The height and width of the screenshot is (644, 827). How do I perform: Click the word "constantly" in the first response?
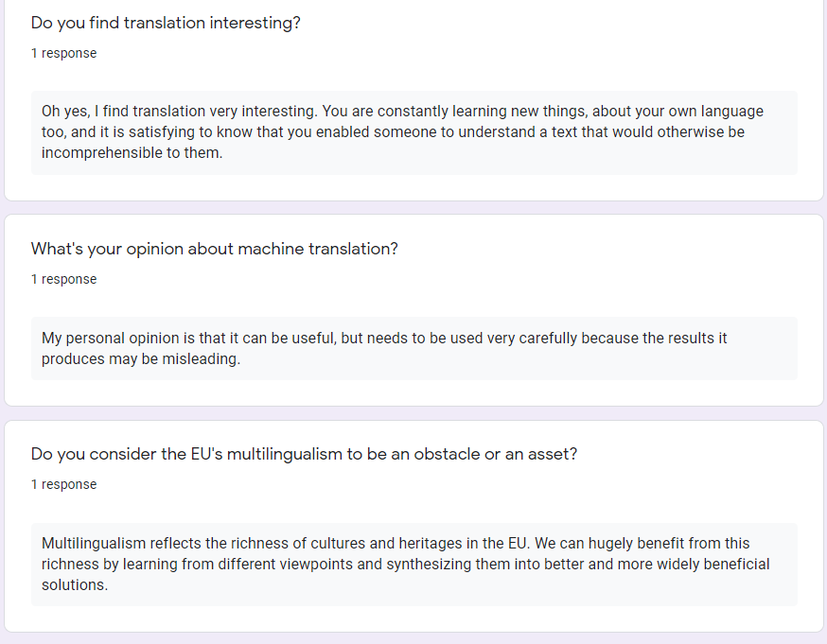click(413, 112)
